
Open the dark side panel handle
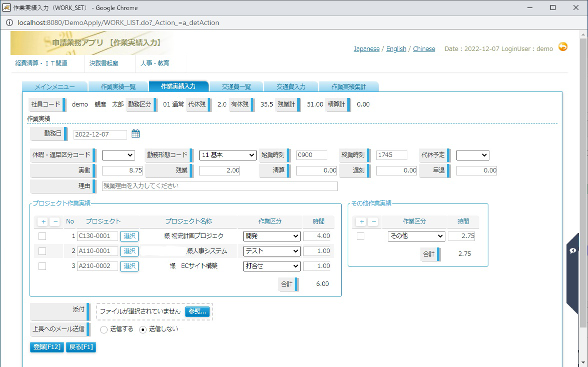[573, 251]
